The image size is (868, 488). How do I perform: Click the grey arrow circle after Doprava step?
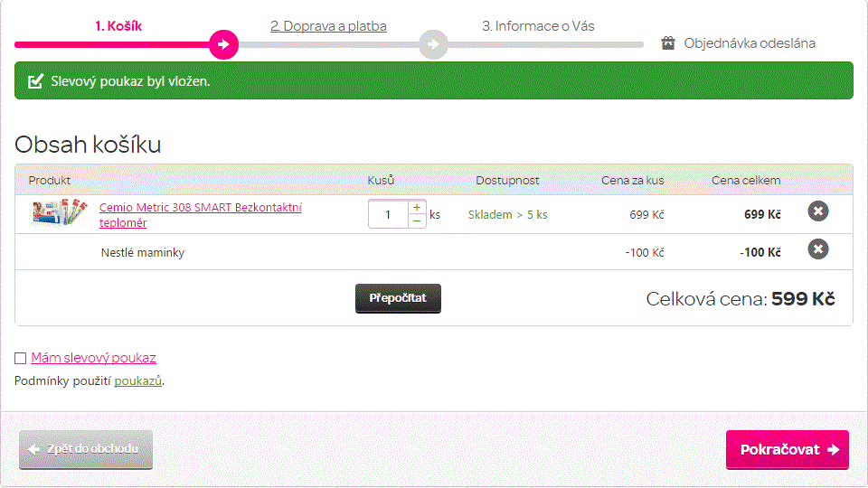433,43
